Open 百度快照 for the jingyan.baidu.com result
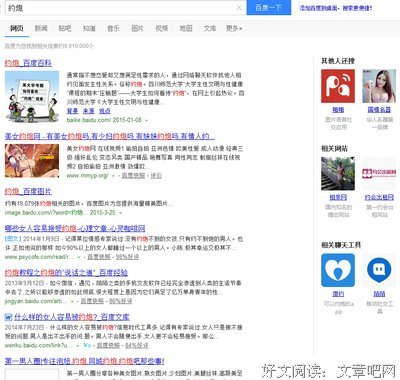 click(x=92, y=301)
